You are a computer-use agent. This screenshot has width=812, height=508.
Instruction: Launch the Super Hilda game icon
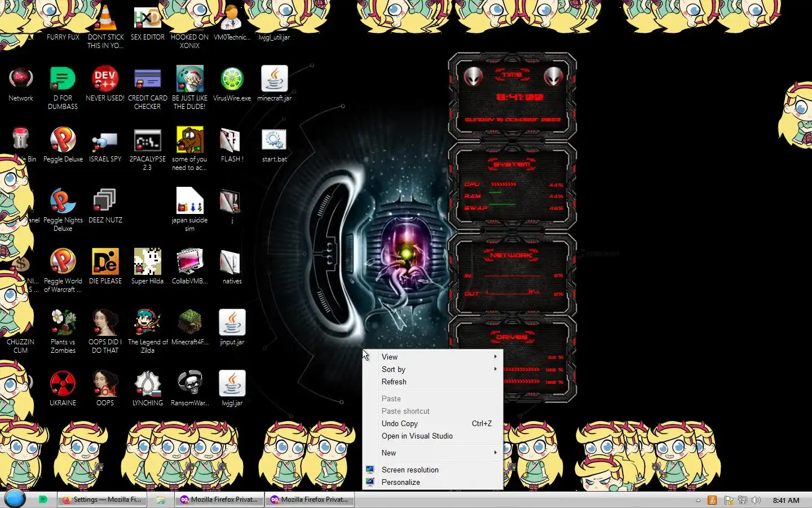click(x=148, y=262)
